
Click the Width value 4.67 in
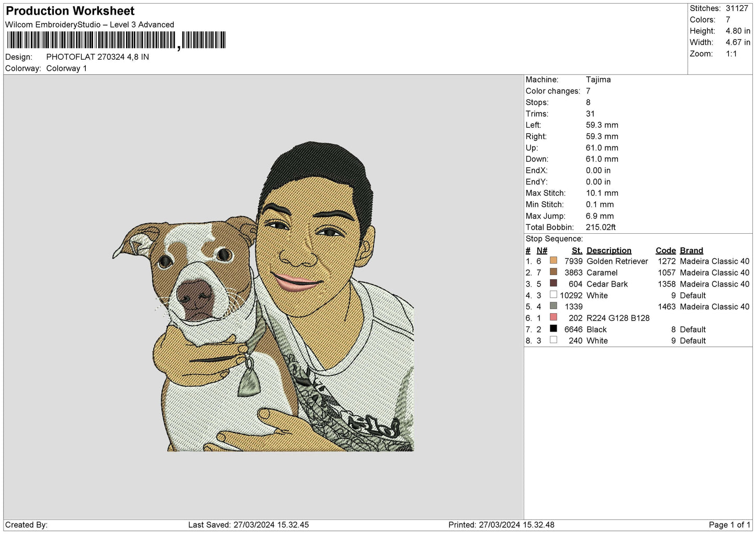(738, 42)
